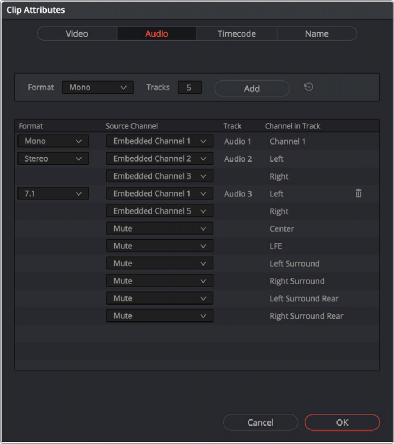Open Mute dropdown for Right Surround
The height and width of the screenshot is (444, 394).
pos(160,281)
